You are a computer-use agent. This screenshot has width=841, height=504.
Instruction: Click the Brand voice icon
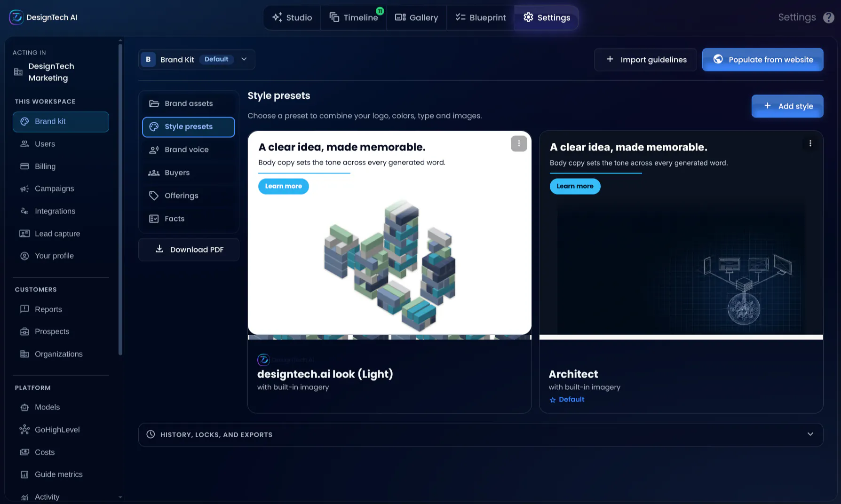(x=154, y=150)
